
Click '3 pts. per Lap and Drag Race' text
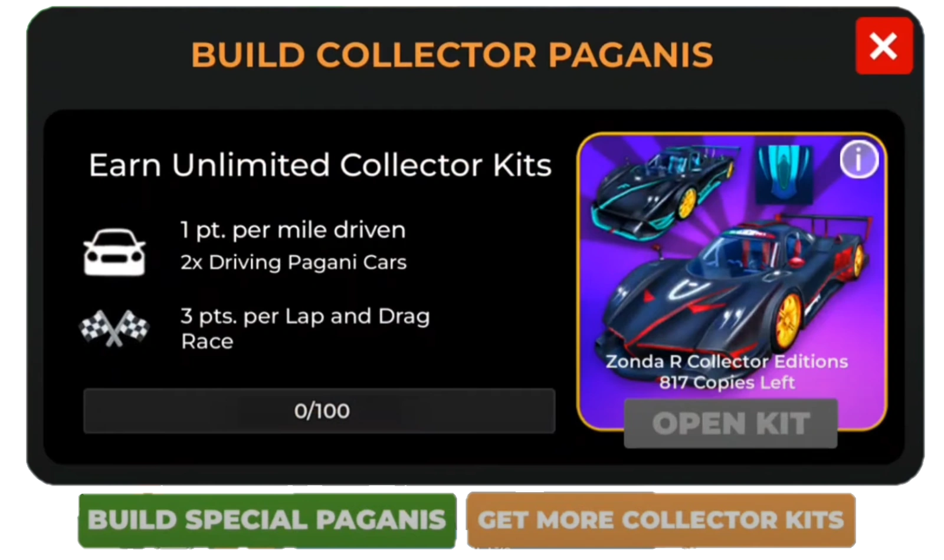click(305, 328)
